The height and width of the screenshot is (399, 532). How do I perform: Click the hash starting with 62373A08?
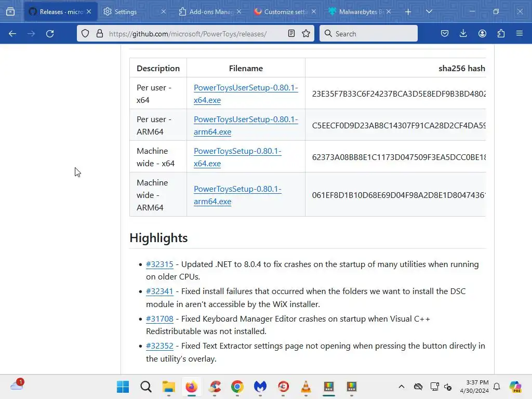(x=398, y=157)
